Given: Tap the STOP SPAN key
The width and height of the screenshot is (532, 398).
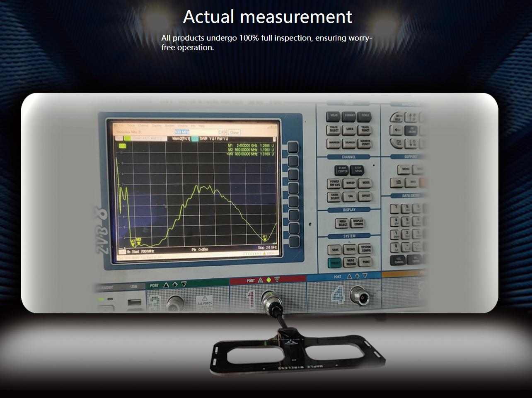Looking at the screenshot, I should pos(358,170).
